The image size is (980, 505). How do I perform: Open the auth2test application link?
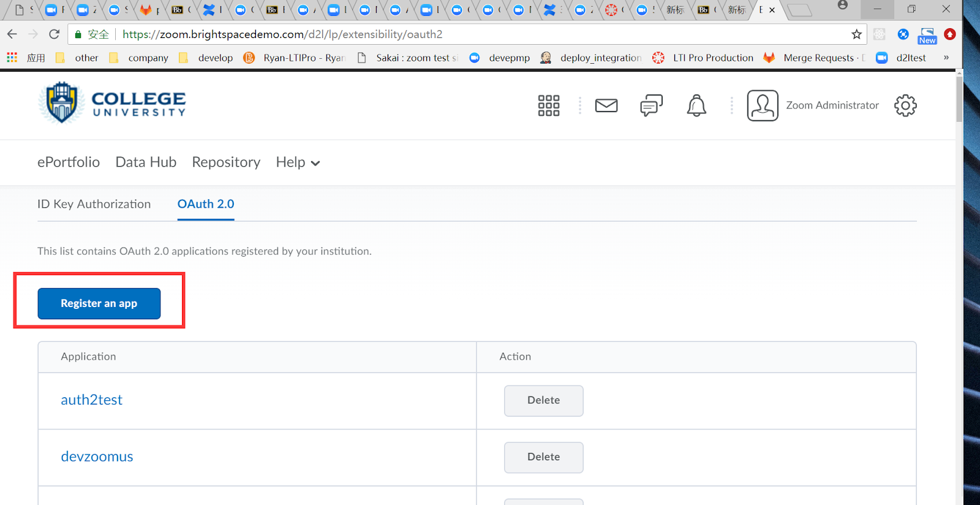(x=91, y=400)
